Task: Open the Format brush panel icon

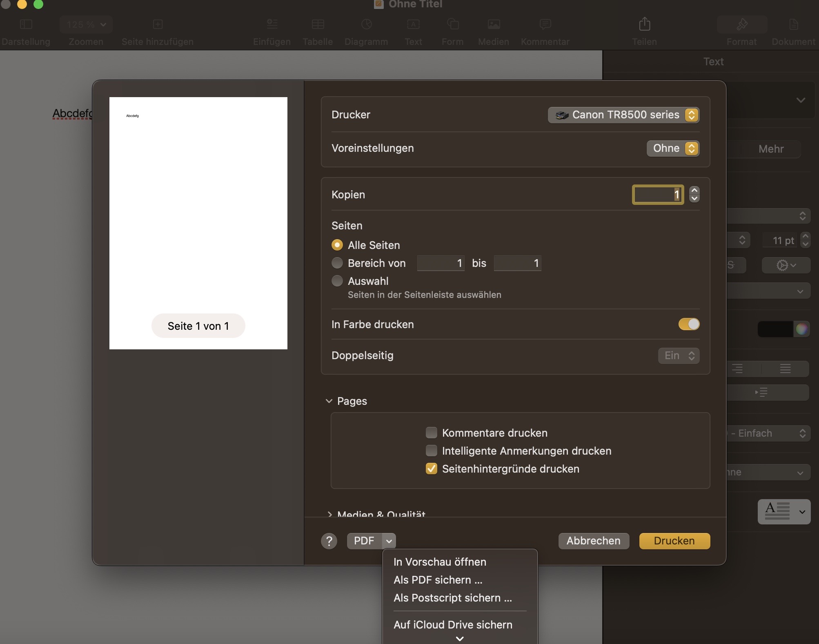Action: pos(742,24)
